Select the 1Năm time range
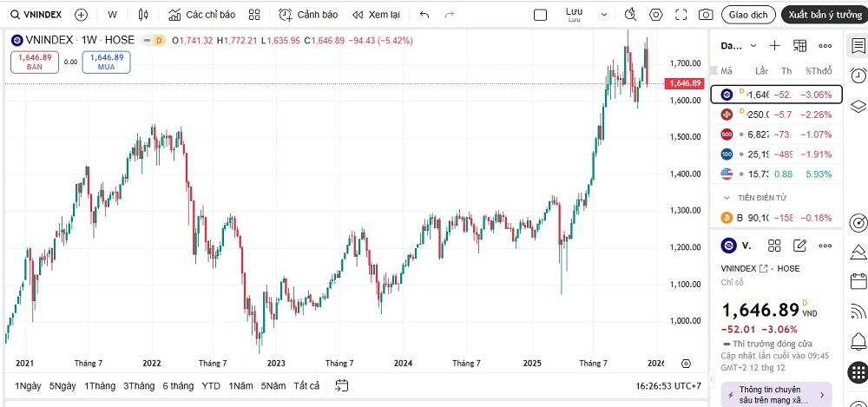868x407 pixels. (x=240, y=386)
